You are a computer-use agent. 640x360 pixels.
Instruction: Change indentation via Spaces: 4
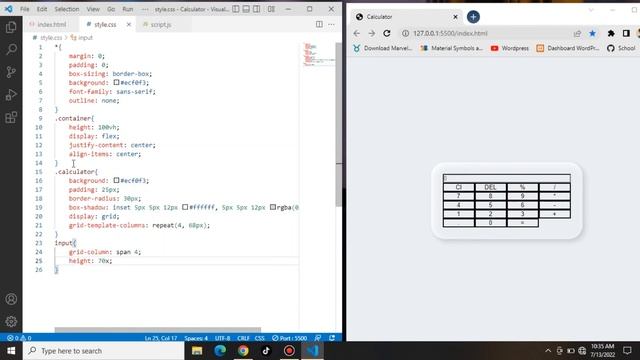pyautogui.click(x=196, y=338)
